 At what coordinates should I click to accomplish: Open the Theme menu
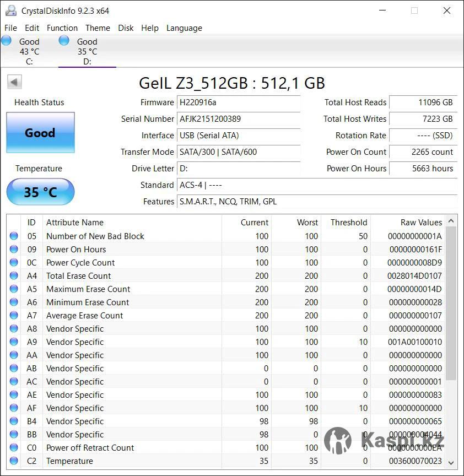pyautogui.click(x=98, y=28)
